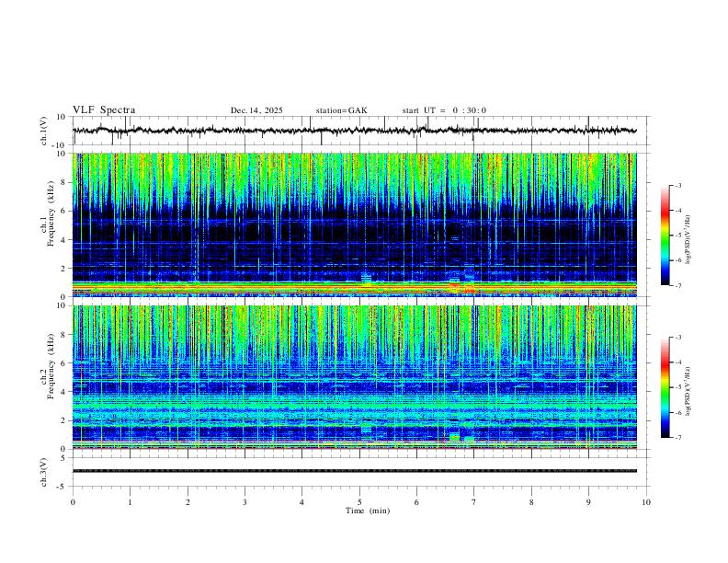The width and height of the screenshot is (728, 563).
Task: Click the date 'Dec. 14, 2025'
Action: tap(256, 110)
